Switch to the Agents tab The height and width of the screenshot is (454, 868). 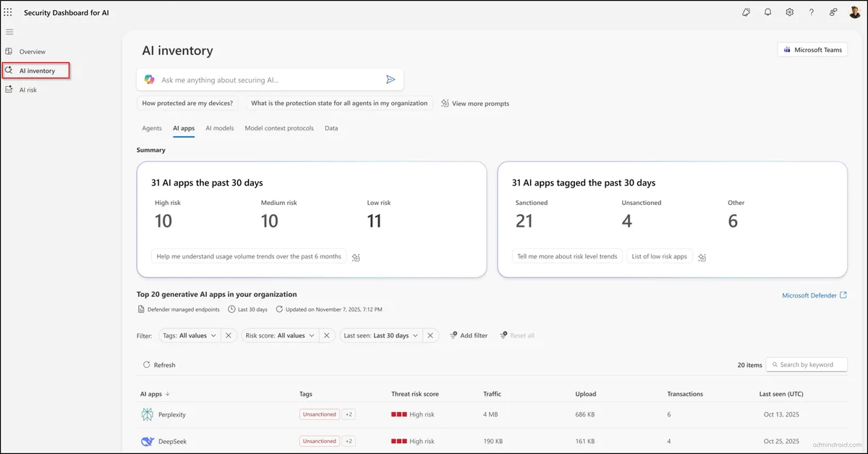[x=151, y=128]
